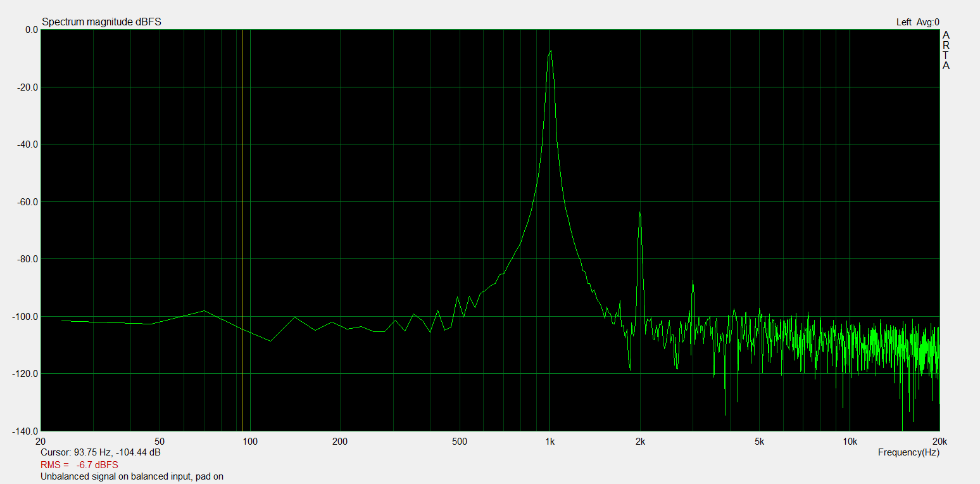980x484 pixels.
Task: Click the yellow cursor line at 93.75 Hz
Action: (242, 230)
